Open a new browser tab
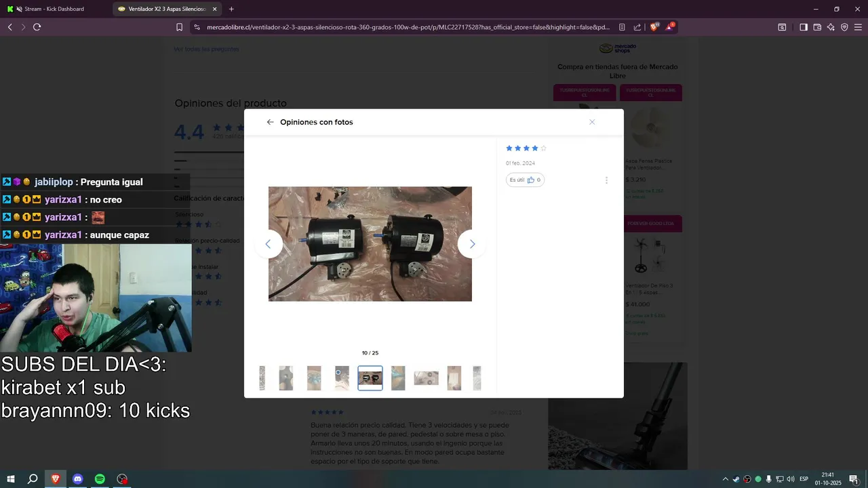868x488 pixels. [x=231, y=9]
